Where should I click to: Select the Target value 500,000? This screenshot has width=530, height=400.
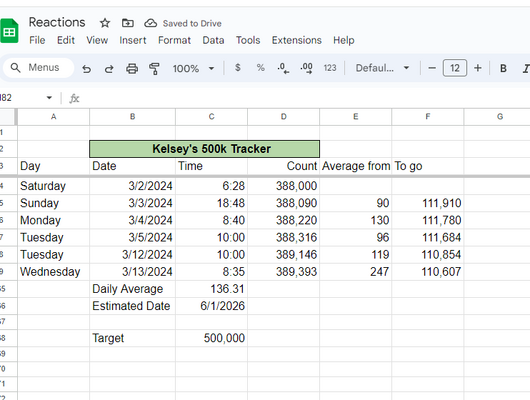pyautogui.click(x=212, y=338)
